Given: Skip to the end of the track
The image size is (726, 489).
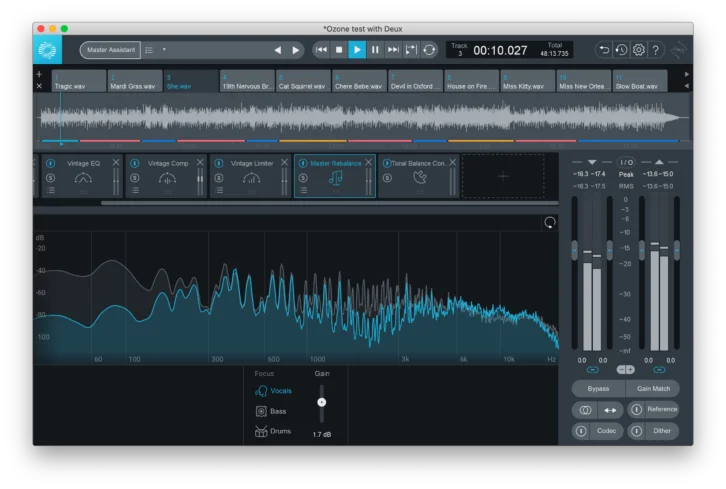Looking at the screenshot, I should pyautogui.click(x=393, y=50).
